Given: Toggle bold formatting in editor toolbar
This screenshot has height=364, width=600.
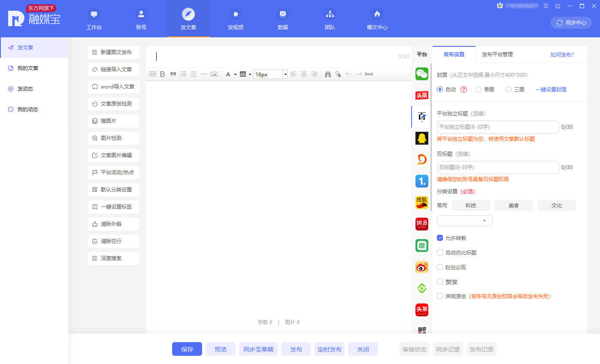Looking at the screenshot, I should pyautogui.click(x=163, y=74).
